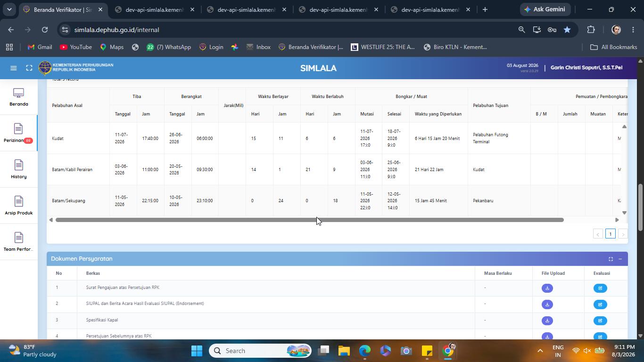Viewport: 644px width, 362px height.
Task: Collapse the Dokumen Persyaratan panel
Action: tap(620, 259)
